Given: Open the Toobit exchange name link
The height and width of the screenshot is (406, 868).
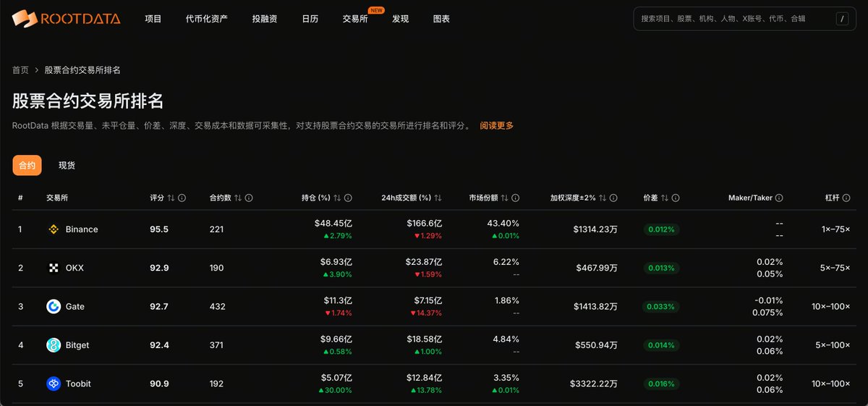Looking at the screenshot, I should click(78, 384).
